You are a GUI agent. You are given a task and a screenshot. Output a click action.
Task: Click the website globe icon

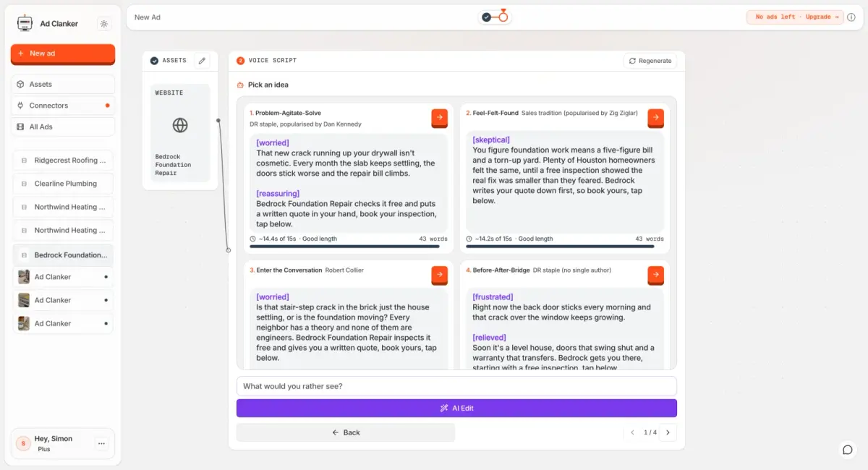coord(180,125)
